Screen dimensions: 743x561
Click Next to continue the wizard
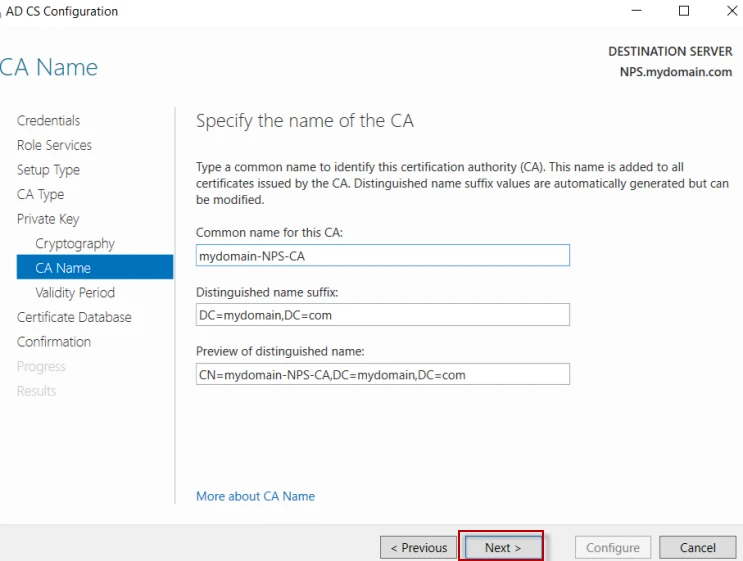502,548
